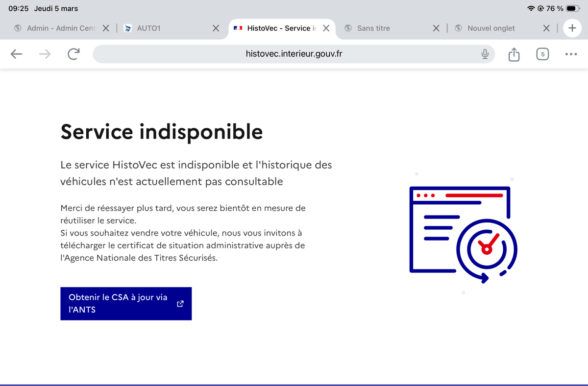Open the three-dot browser menu
This screenshot has height=386, width=588.
coord(571,54)
